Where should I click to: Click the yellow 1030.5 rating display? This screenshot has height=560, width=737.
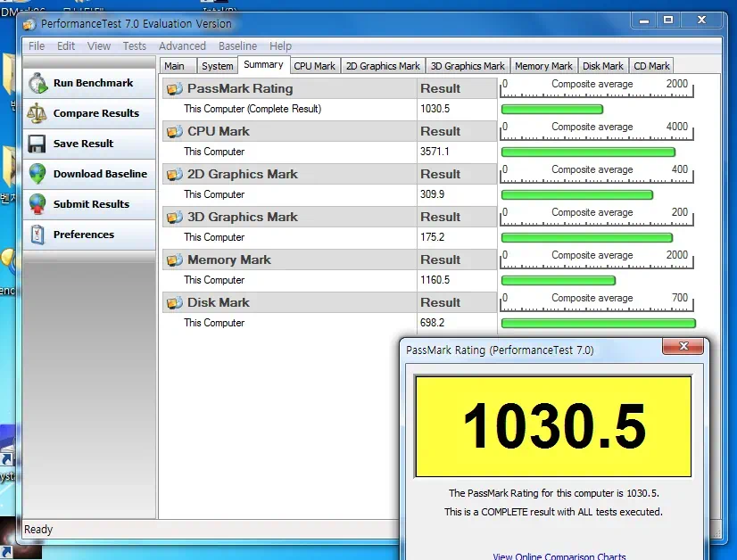[553, 424]
